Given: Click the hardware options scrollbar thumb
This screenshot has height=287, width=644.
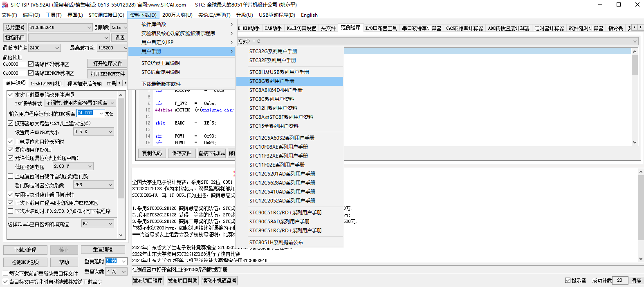Looking at the screenshot, I should 121,148.
